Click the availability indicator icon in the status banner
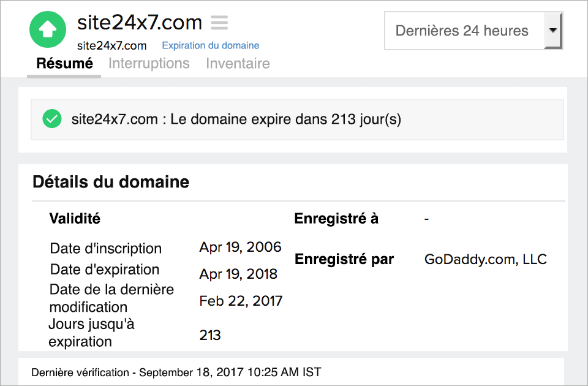 pyautogui.click(x=52, y=119)
